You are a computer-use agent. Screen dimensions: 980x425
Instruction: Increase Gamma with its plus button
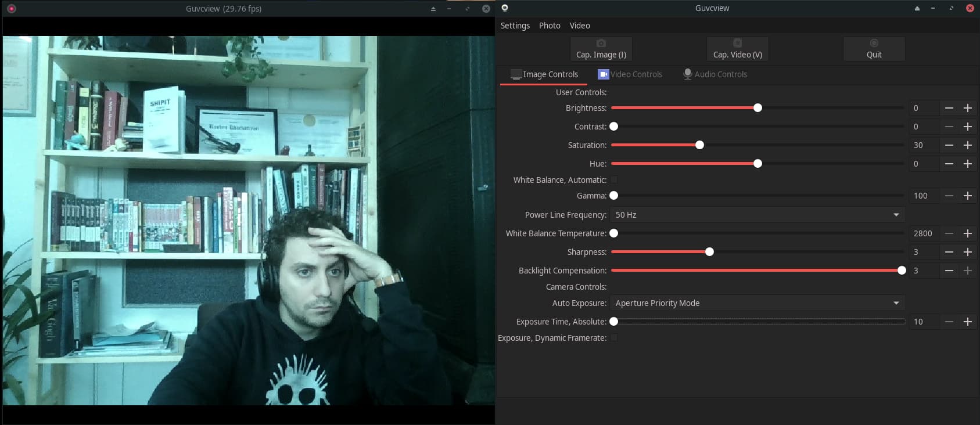[x=968, y=196]
